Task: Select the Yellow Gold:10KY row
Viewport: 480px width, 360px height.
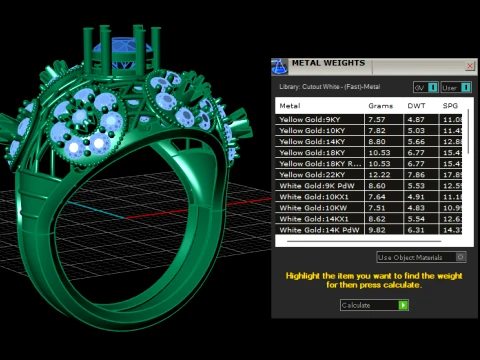Action: tap(368, 130)
